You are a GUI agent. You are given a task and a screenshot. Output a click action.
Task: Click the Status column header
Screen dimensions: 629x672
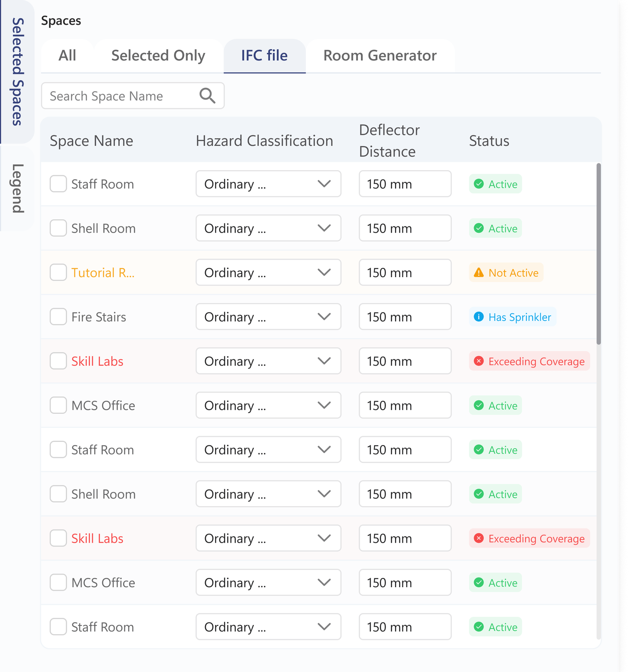[489, 141]
